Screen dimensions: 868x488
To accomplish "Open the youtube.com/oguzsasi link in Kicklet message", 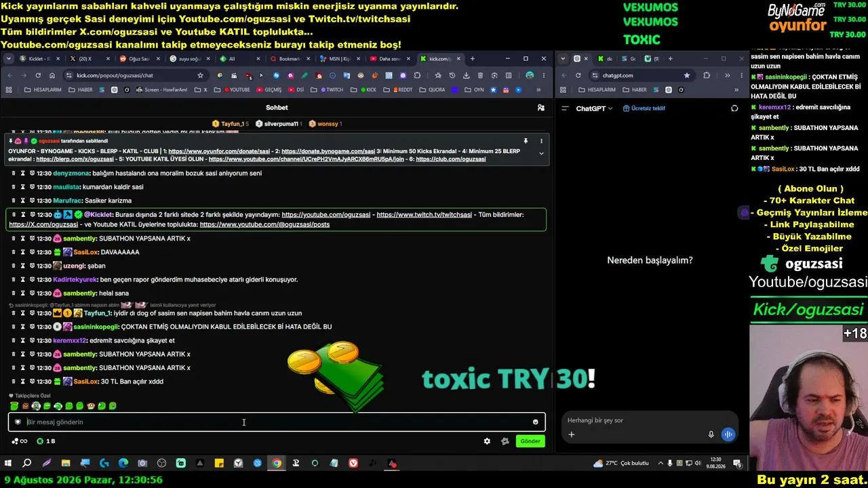I will coord(326,215).
